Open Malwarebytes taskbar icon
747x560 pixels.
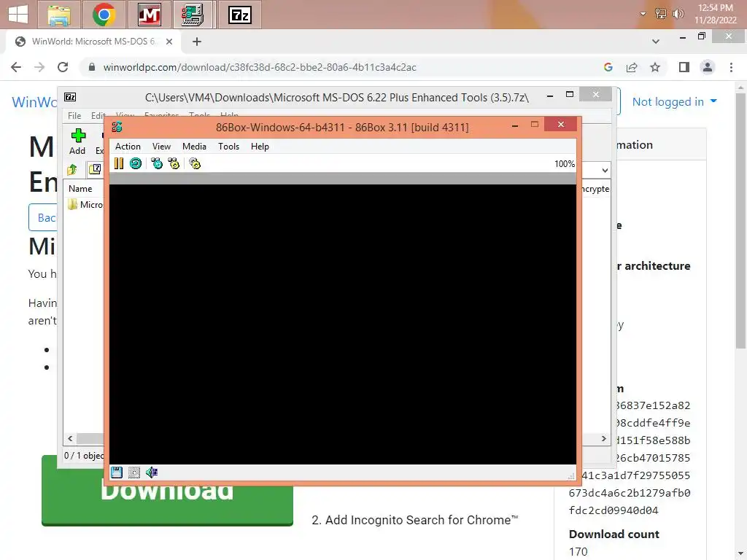[x=149, y=15]
